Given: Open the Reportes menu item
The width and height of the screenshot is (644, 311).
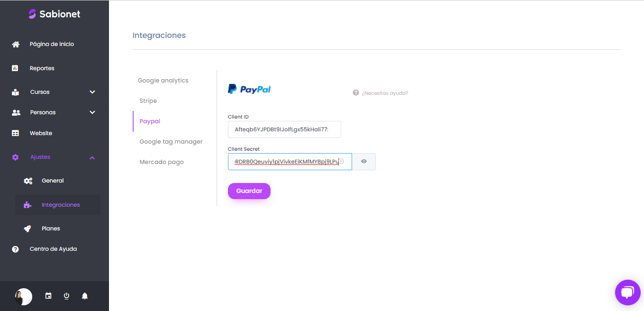Looking at the screenshot, I should 42,68.
